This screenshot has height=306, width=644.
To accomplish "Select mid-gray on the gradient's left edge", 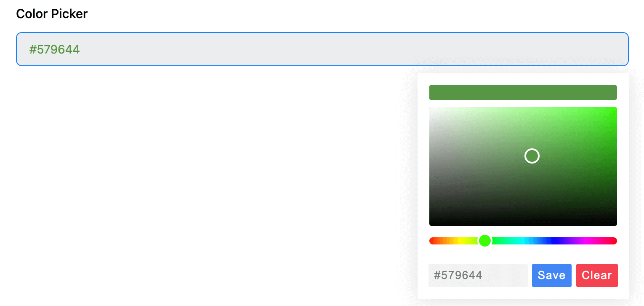I will tap(431, 166).
